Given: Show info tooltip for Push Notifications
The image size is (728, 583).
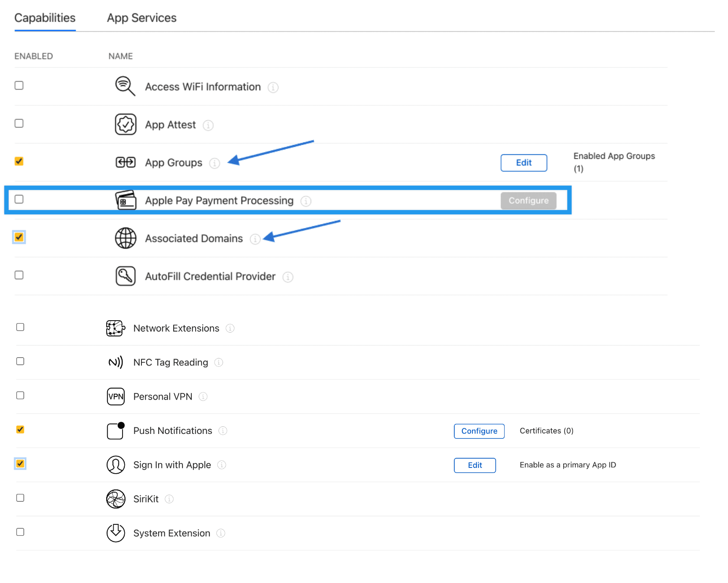Looking at the screenshot, I should [223, 431].
